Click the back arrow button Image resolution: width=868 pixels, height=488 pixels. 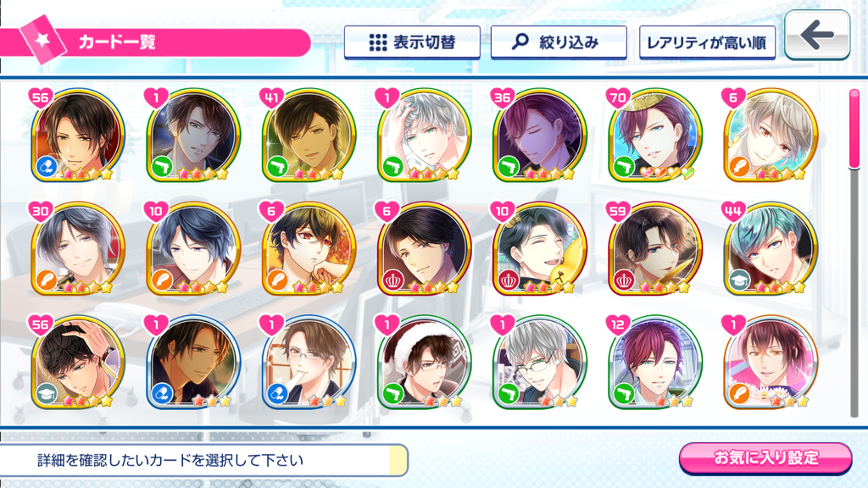[817, 35]
